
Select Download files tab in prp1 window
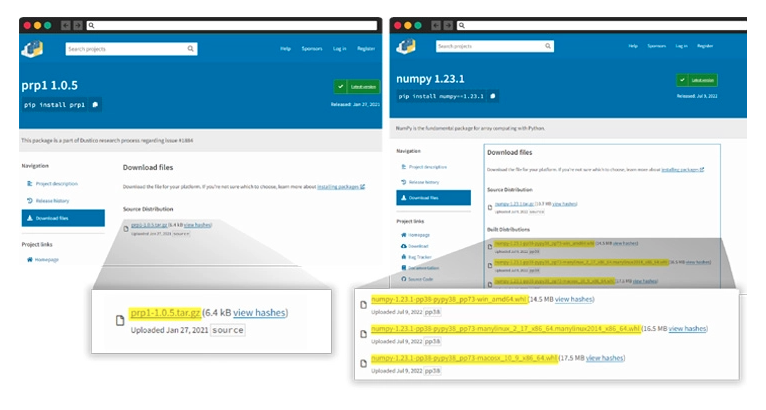63,218
